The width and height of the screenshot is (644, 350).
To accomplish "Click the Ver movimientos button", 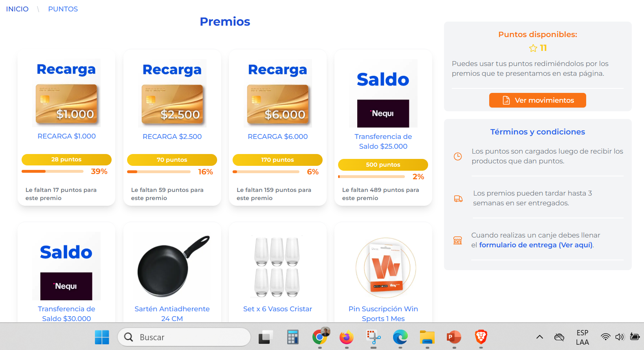I will (x=537, y=100).
